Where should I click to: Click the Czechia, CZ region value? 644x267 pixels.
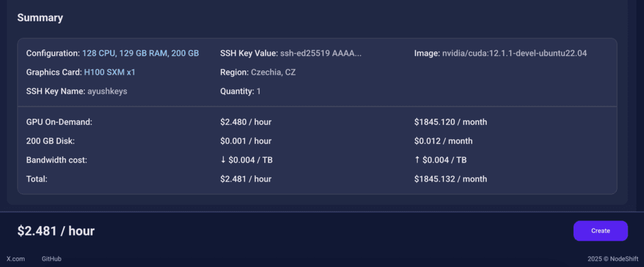coord(273,72)
